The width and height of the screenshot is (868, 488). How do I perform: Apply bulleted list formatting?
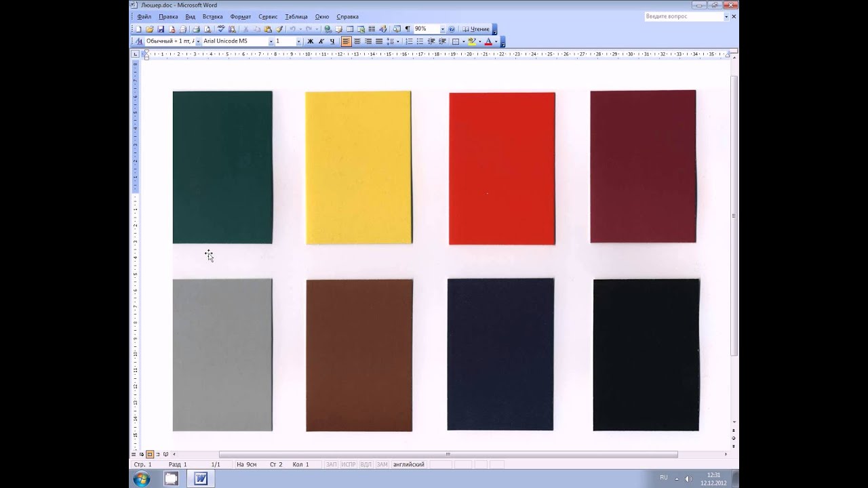pyautogui.click(x=420, y=41)
